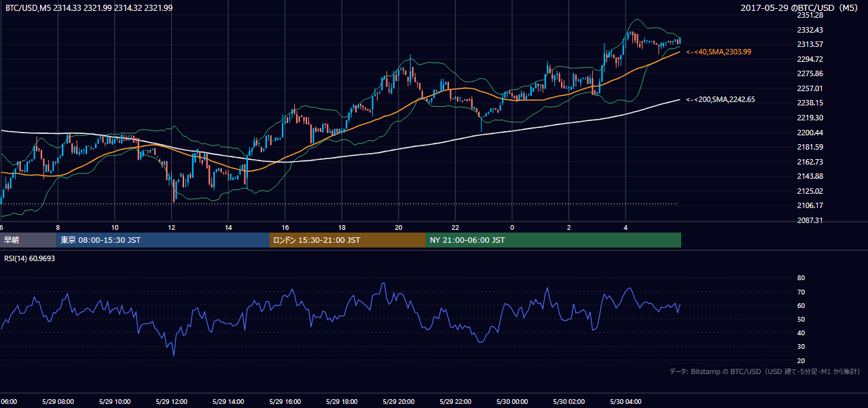The image size is (868, 408).
Task: Click the BTC/USD,M5 chart title text
Action: pyautogui.click(x=89, y=7)
